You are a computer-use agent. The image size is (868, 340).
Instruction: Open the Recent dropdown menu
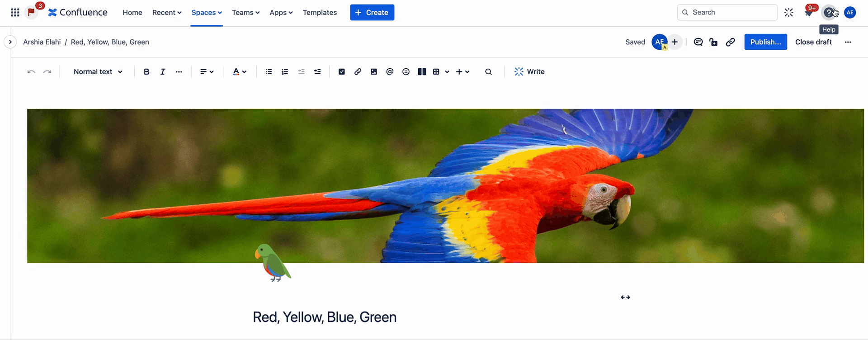(167, 12)
